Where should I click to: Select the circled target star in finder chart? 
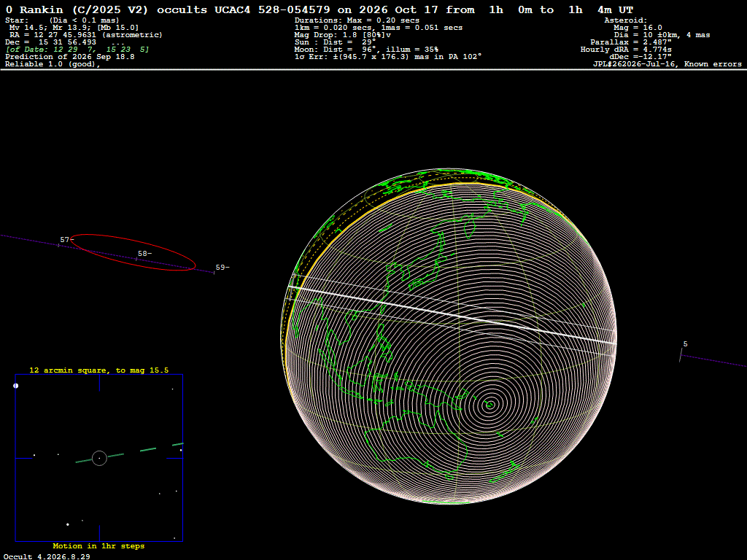click(99, 458)
